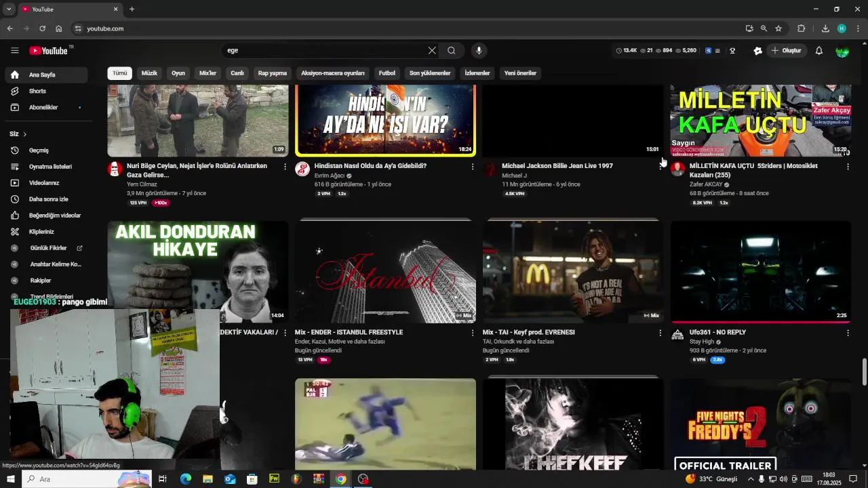Open more options for MİLLETİN KAFA UÇTU video
Viewport: 868px width, 488px height.
pos(848,167)
